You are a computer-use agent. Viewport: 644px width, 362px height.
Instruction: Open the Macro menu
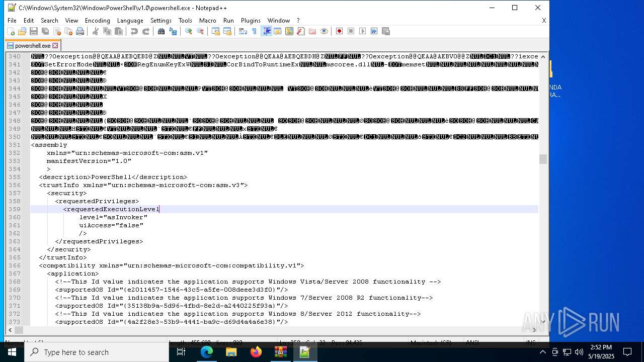tap(207, 21)
